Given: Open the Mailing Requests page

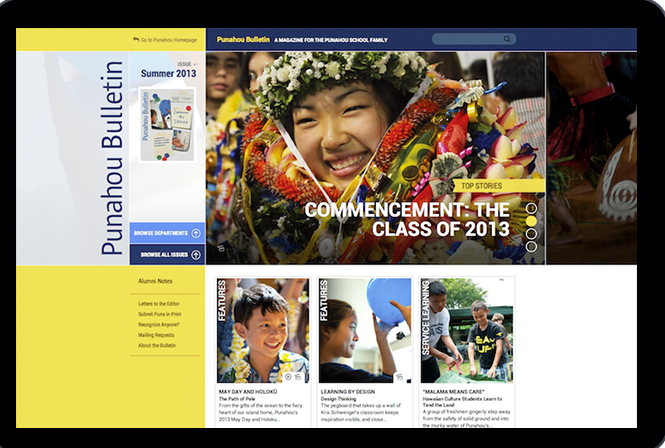Looking at the screenshot, I should (156, 335).
